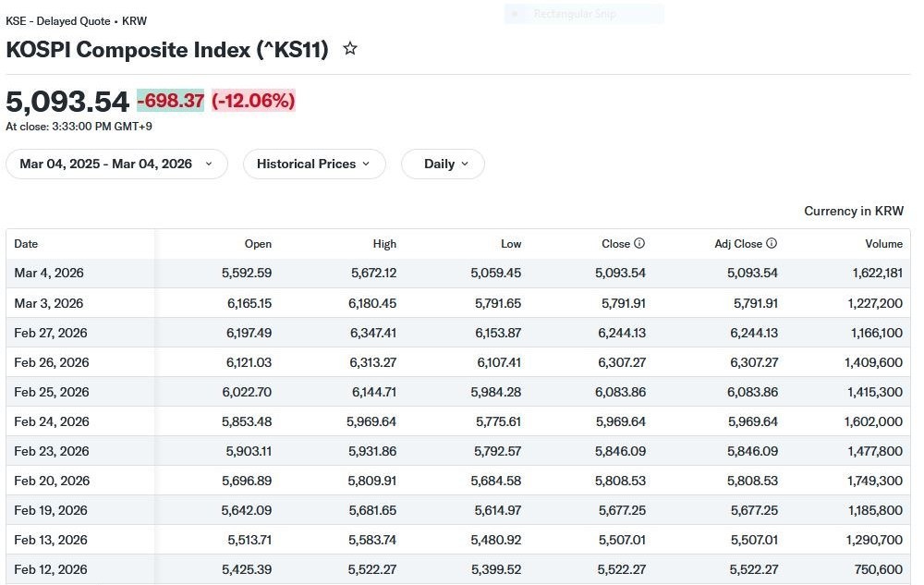This screenshot has width=924, height=585.
Task: Select the Feb 27, 2026 date cell
Action: point(51,333)
